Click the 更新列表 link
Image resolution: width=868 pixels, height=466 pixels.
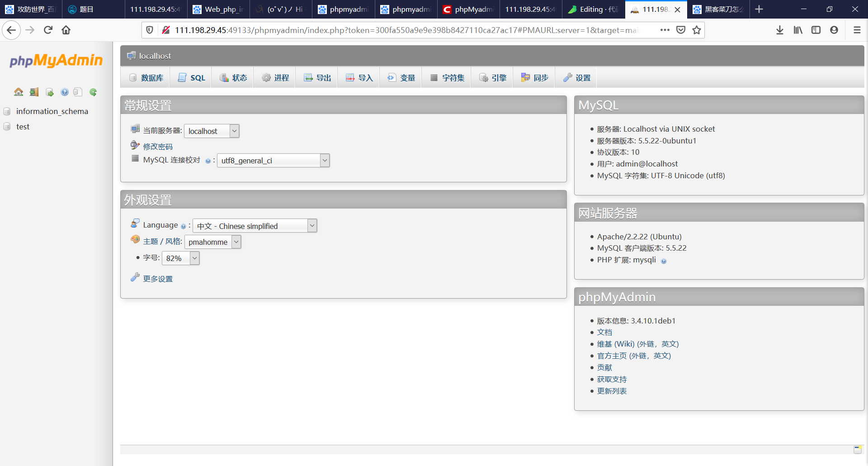612,391
